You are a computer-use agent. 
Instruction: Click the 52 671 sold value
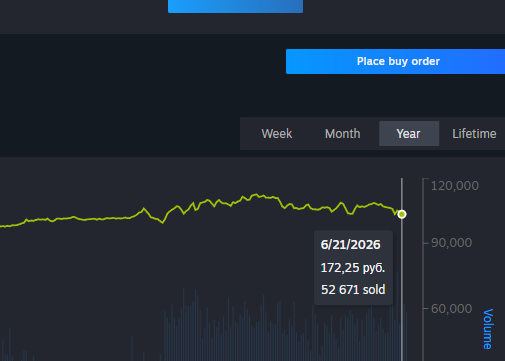(x=353, y=289)
